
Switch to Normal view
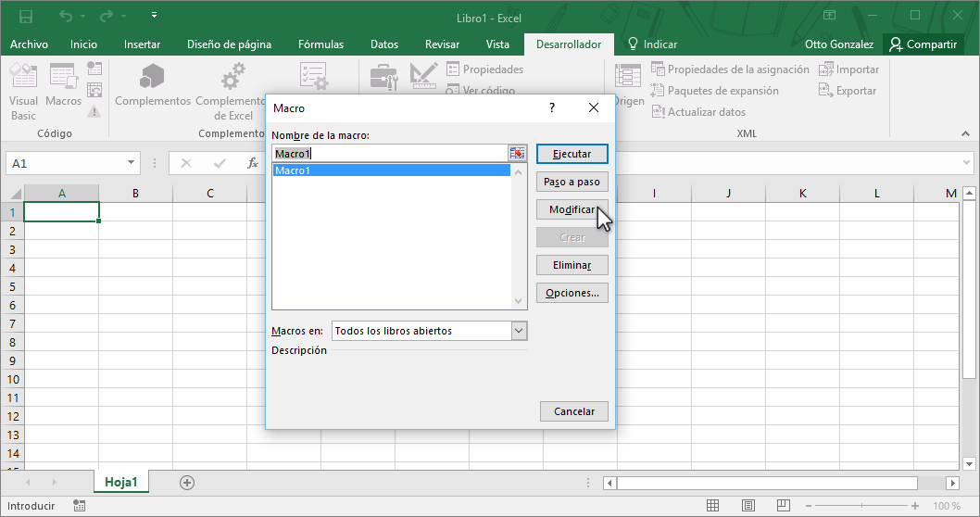pyautogui.click(x=712, y=506)
